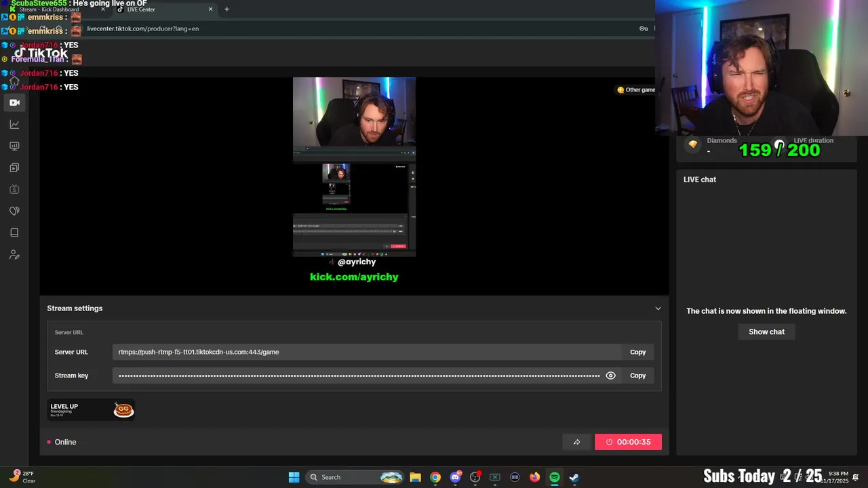Viewport: 868px width, 488px height.
Task: Collapse the Stream settings panel
Action: pos(658,308)
